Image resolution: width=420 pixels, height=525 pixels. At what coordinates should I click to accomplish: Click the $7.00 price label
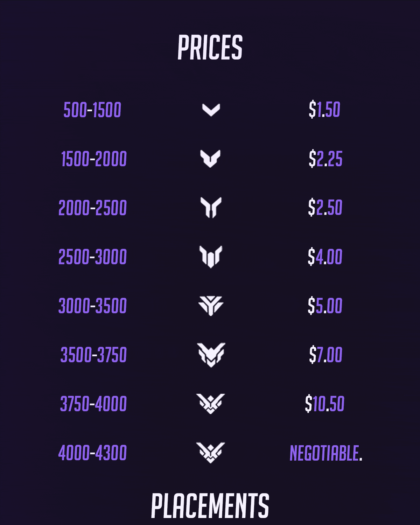(325, 355)
